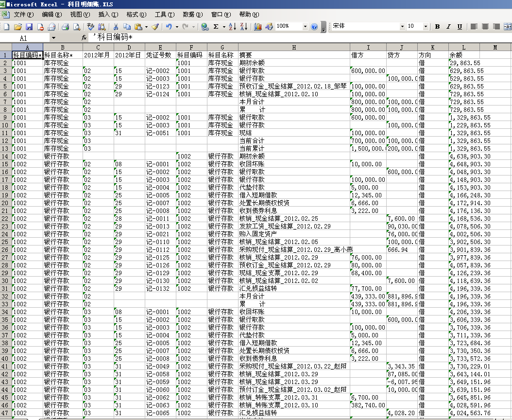Click the Print icon
Image resolution: width=512 pixels, height=420 pixels.
click(65, 27)
